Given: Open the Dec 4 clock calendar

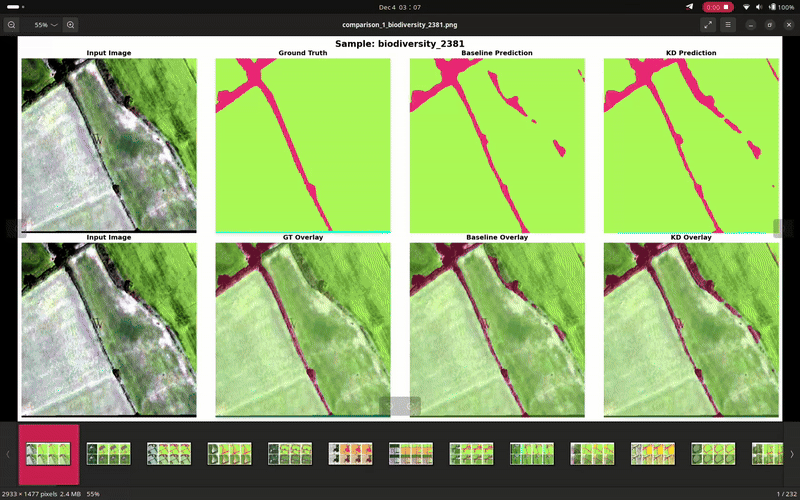Looking at the screenshot, I should (399, 7).
